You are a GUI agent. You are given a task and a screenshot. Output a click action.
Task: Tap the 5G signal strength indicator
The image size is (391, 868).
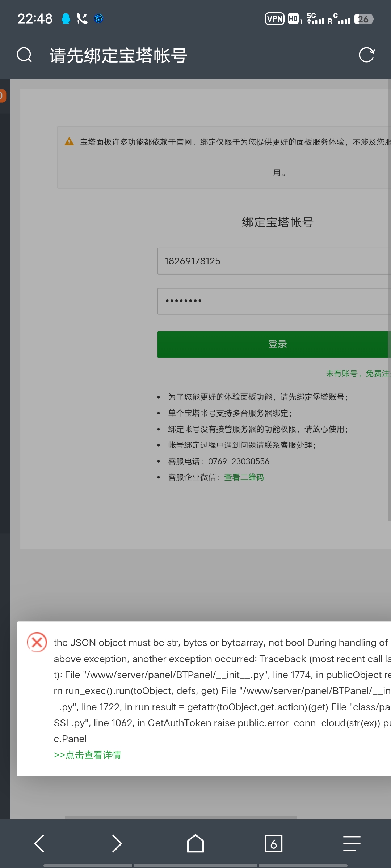(x=316, y=18)
